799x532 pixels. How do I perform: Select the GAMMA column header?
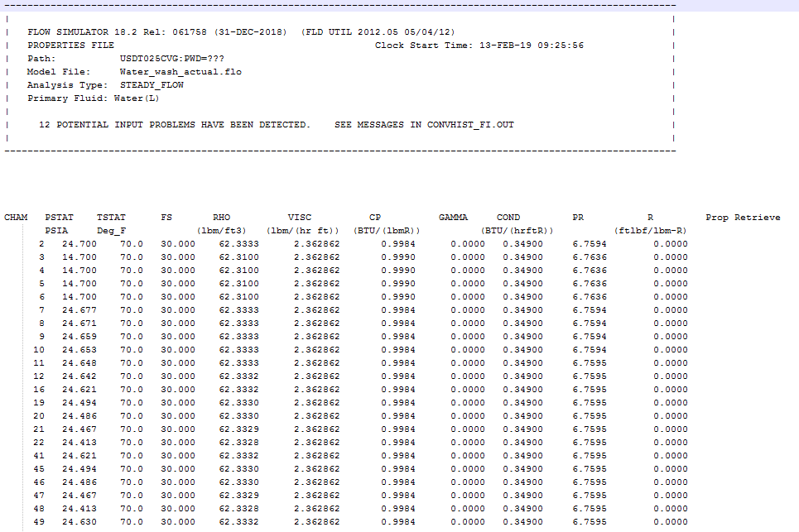pos(453,218)
